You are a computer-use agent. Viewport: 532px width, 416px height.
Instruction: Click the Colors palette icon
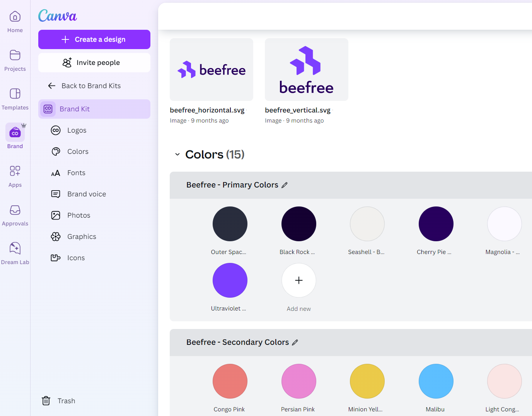(56, 152)
